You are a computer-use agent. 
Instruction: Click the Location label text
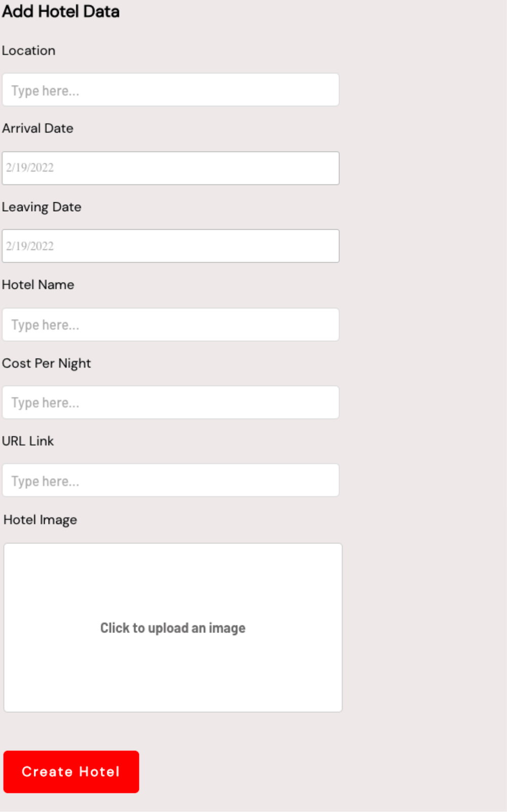[29, 51]
